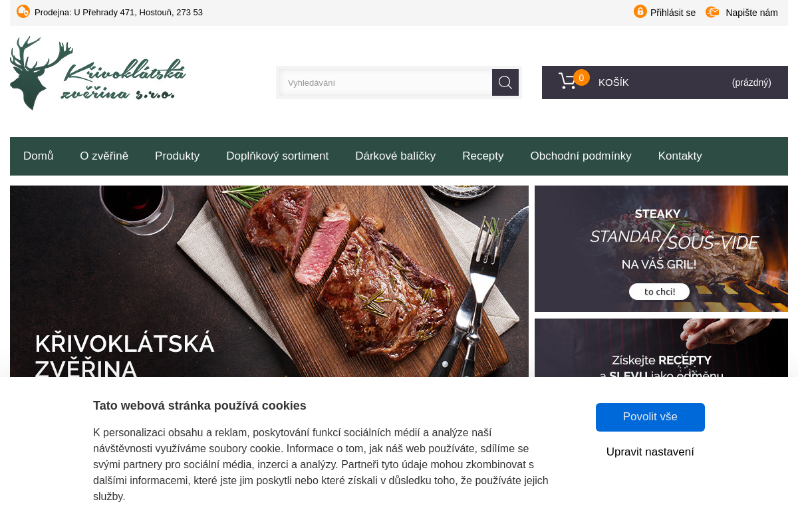The height and width of the screenshot is (532, 798).
Task: Click the Vyhledávání search field
Action: (x=386, y=82)
